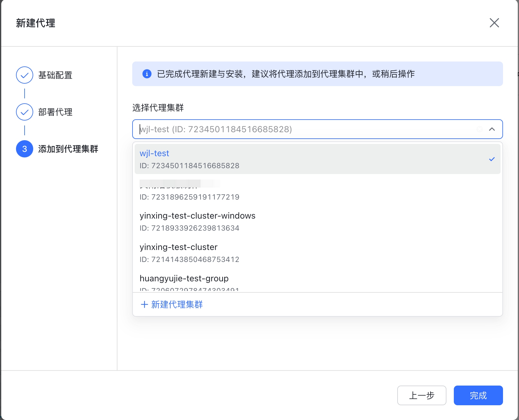Screen dimensions: 519x420
Task: Click the checkmark icon on step 部署代理
Action: coord(24,112)
